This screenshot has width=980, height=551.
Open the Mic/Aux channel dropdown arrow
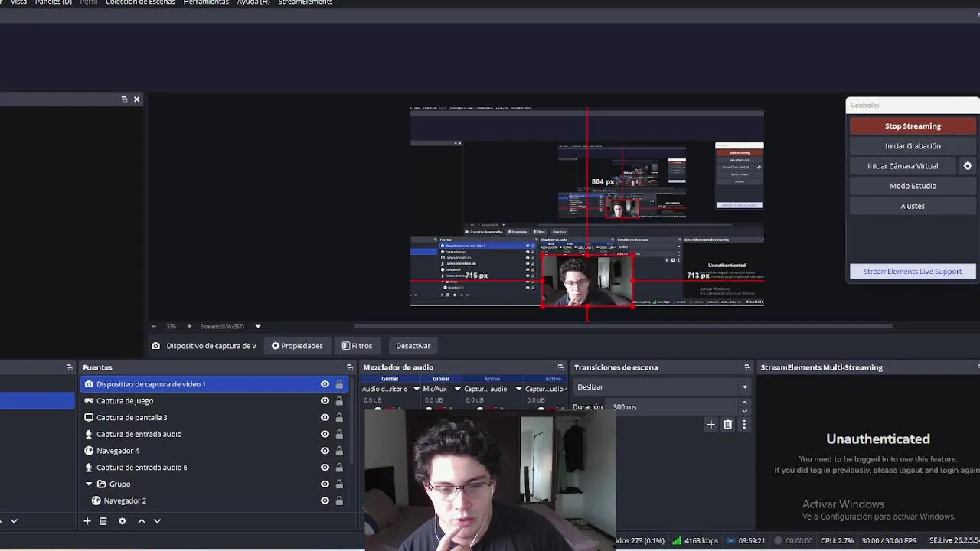pos(457,389)
